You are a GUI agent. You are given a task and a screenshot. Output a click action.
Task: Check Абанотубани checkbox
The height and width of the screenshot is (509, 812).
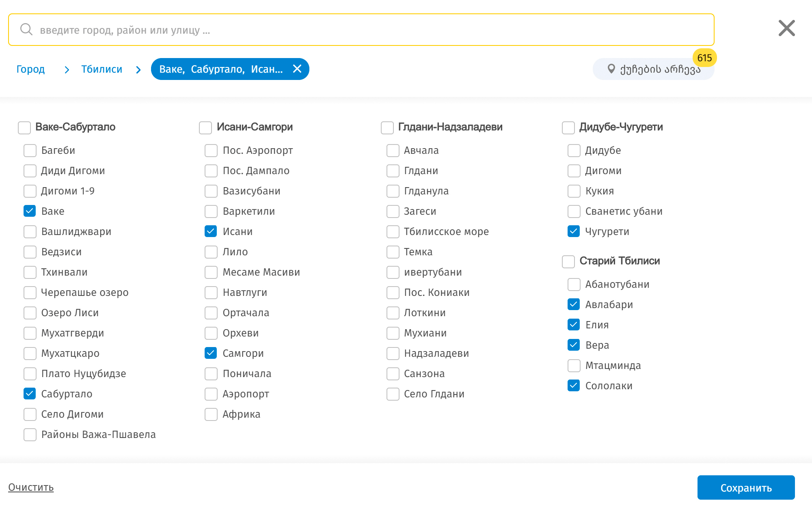coord(574,285)
